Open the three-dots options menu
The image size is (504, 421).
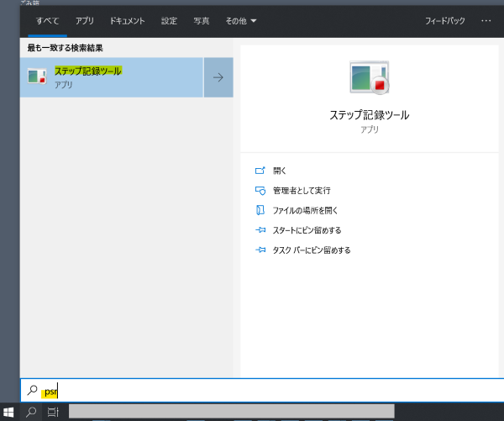(486, 21)
